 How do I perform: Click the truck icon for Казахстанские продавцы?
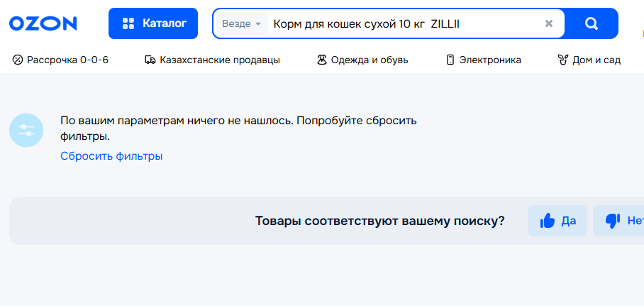pyautogui.click(x=150, y=60)
